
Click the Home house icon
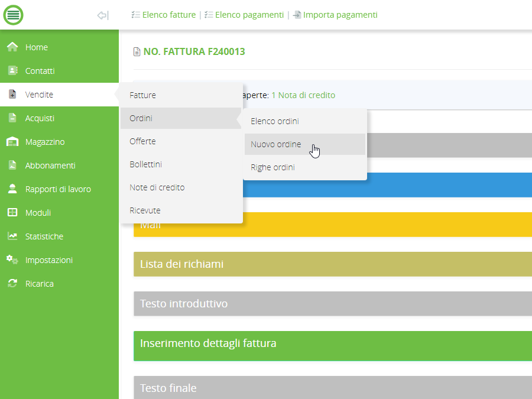12,47
